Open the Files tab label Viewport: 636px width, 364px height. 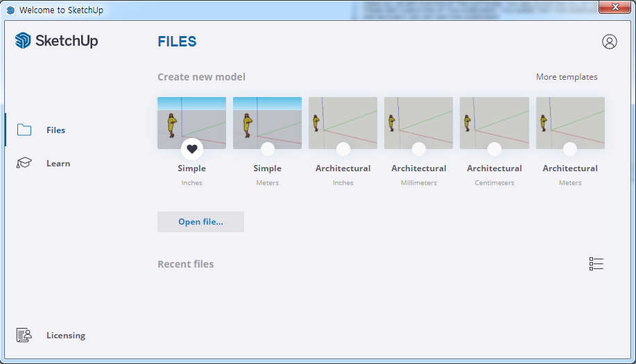56,130
